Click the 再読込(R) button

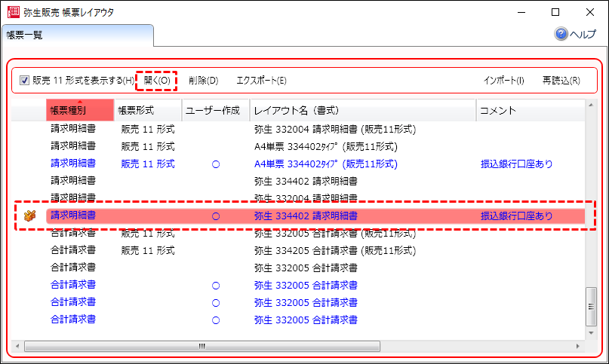coord(561,81)
